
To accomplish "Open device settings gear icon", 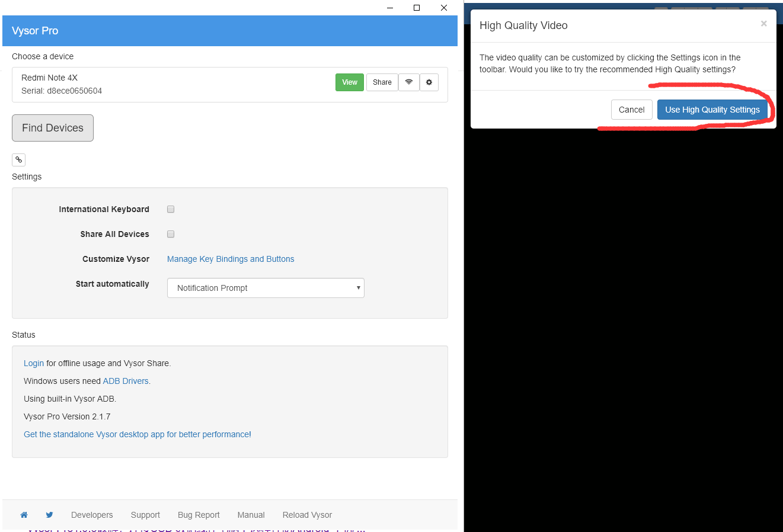I will click(x=429, y=82).
